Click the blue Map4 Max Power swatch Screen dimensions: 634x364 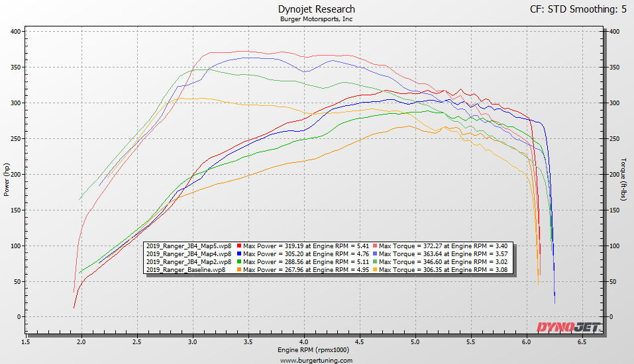238,253
